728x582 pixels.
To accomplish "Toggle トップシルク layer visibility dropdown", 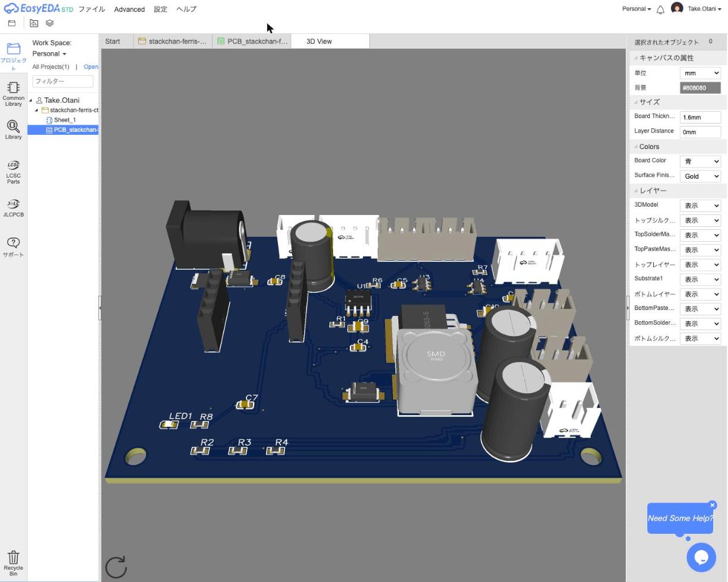I will pyautogui.click(x=700, y=220).
